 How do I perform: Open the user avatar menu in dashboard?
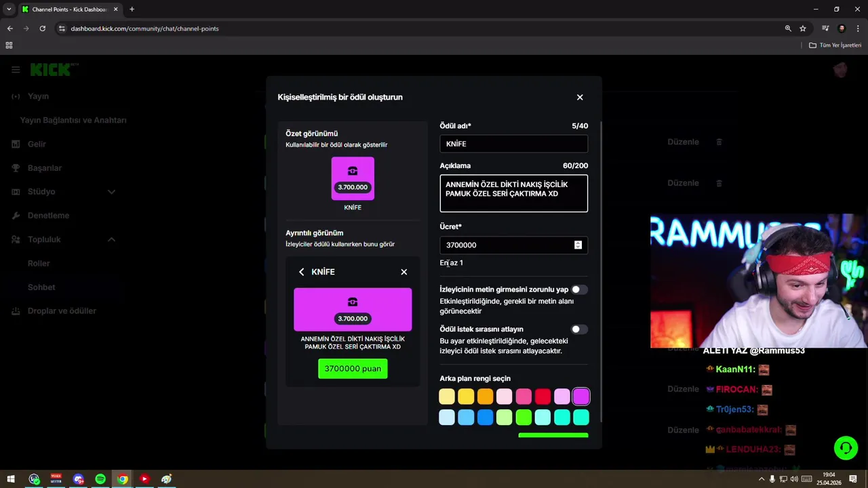coord(841,70)
